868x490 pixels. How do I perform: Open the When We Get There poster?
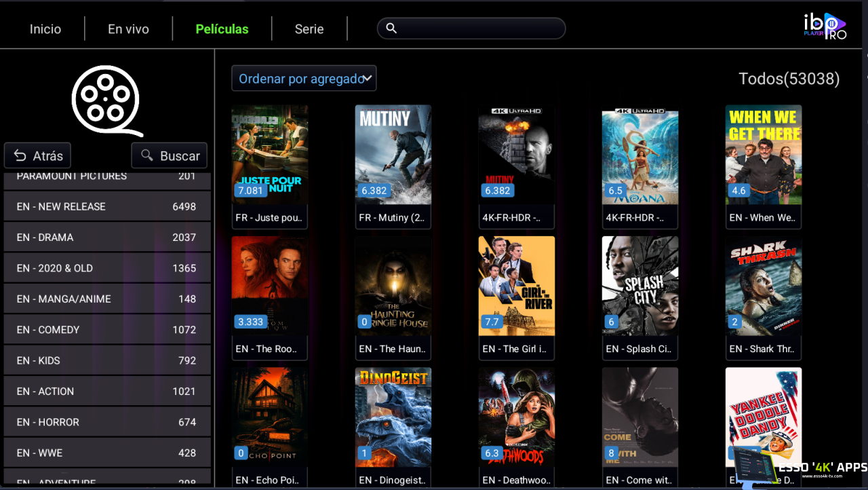764,154
